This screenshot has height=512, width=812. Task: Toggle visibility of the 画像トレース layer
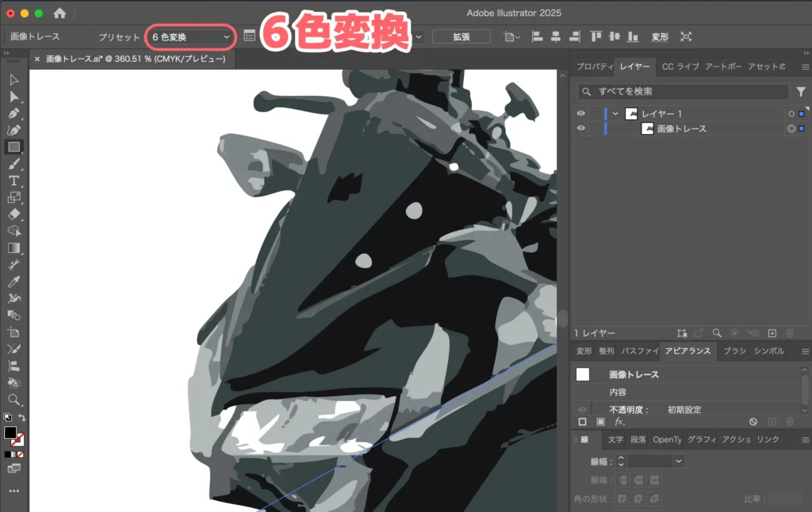tap(581, 128)
